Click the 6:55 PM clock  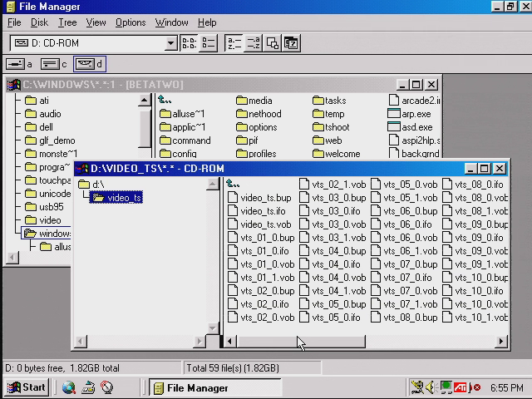(x=507, y=387)
